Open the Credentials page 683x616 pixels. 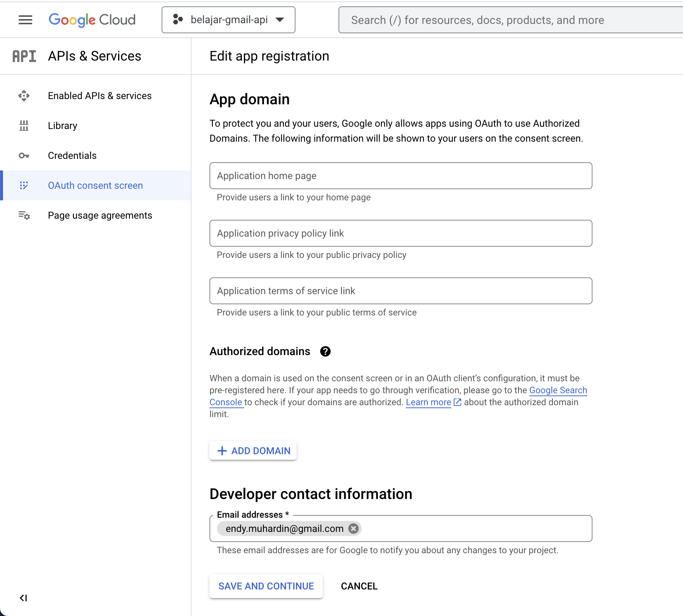click(95, 155)
